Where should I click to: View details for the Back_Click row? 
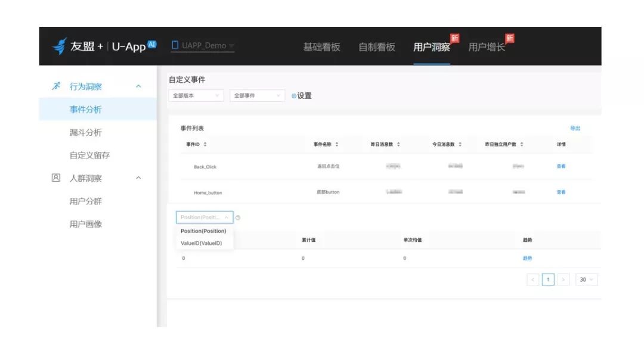tap(561, 166)
